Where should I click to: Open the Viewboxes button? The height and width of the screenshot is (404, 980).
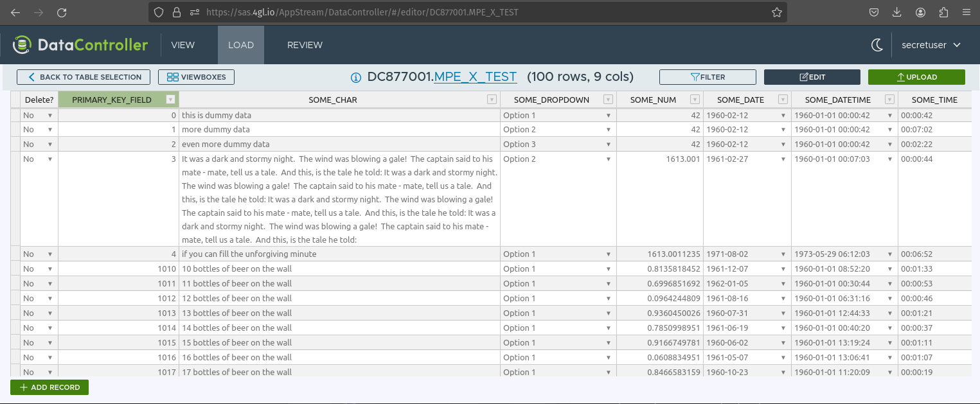coord(196,77)
